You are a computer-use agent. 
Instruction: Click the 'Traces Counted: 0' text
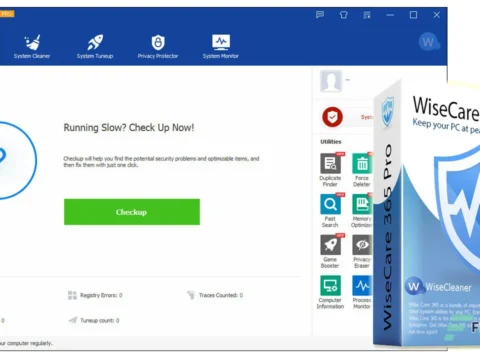[221, 295]
